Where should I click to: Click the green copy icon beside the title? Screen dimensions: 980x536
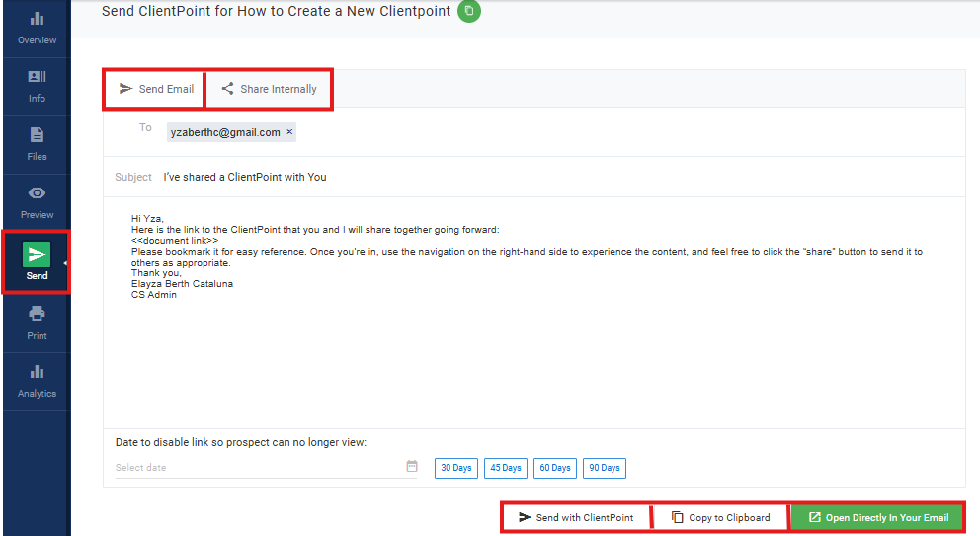tap(469, 11)
